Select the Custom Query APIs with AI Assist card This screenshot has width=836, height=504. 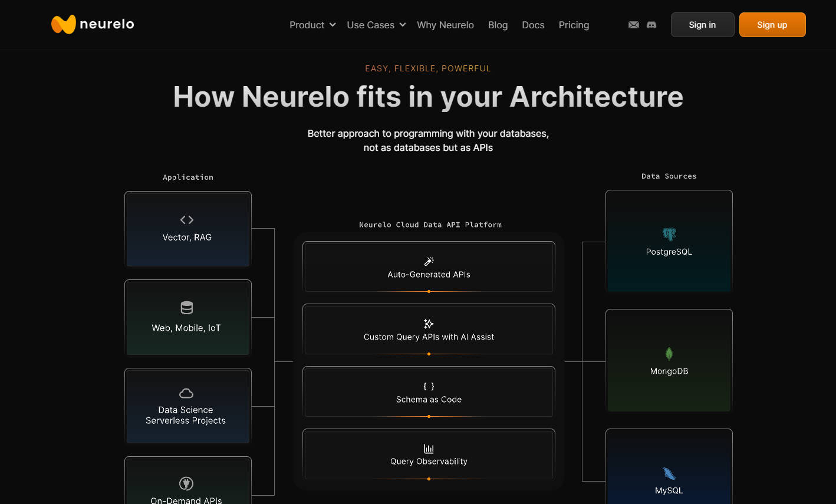pos(429,330)
